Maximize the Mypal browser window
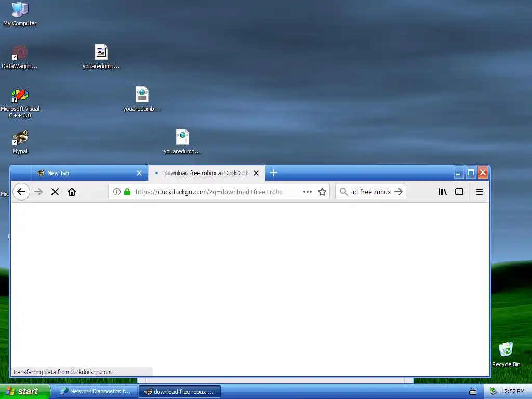The image size is (532, 399). point(471,172)
